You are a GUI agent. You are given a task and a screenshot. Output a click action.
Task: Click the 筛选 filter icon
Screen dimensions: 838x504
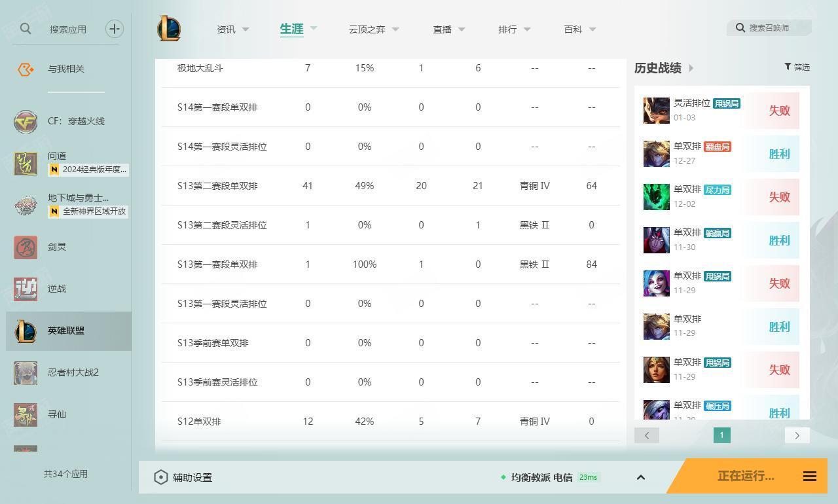click(x=788, y=67)
